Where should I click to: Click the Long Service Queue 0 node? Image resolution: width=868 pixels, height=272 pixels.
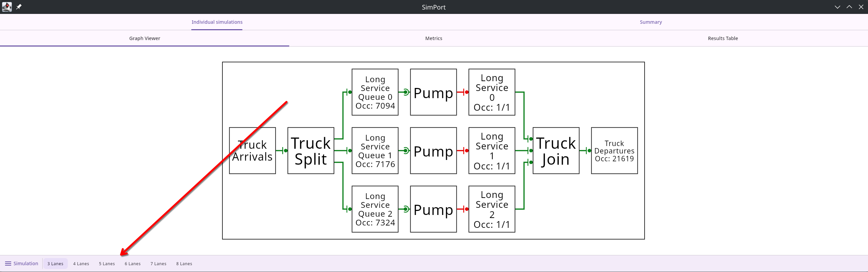coord(375,92)
